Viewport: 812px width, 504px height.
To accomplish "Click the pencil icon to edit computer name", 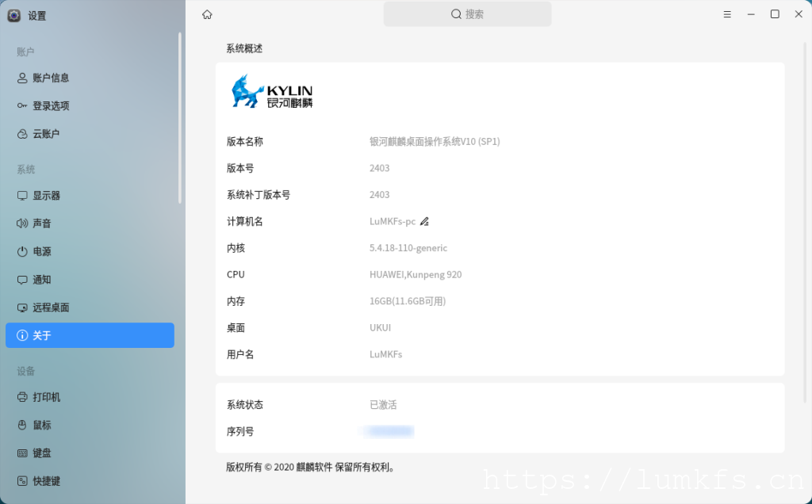I will [424, 222].
